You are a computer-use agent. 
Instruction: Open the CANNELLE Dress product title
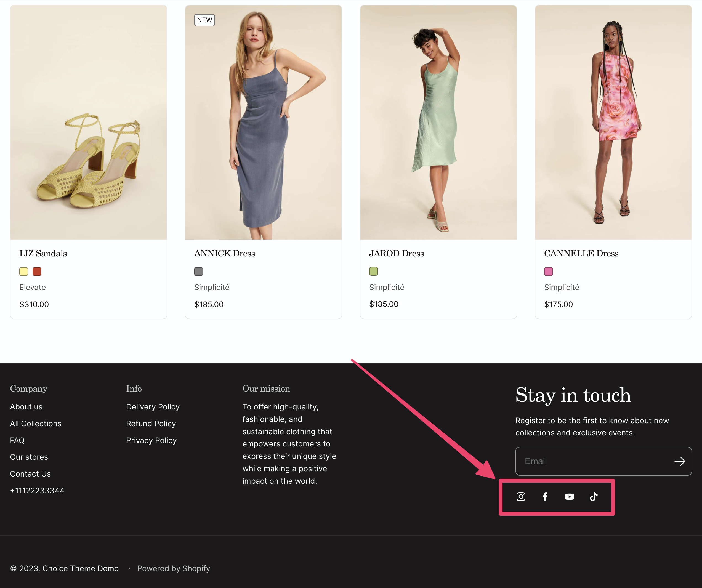point(581,253)
